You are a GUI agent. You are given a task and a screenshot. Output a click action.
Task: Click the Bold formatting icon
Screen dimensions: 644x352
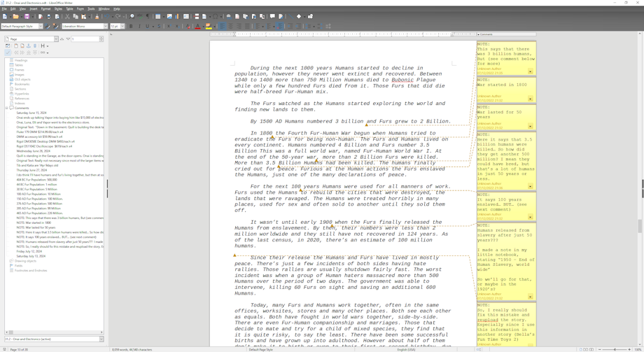pos(131,27)
